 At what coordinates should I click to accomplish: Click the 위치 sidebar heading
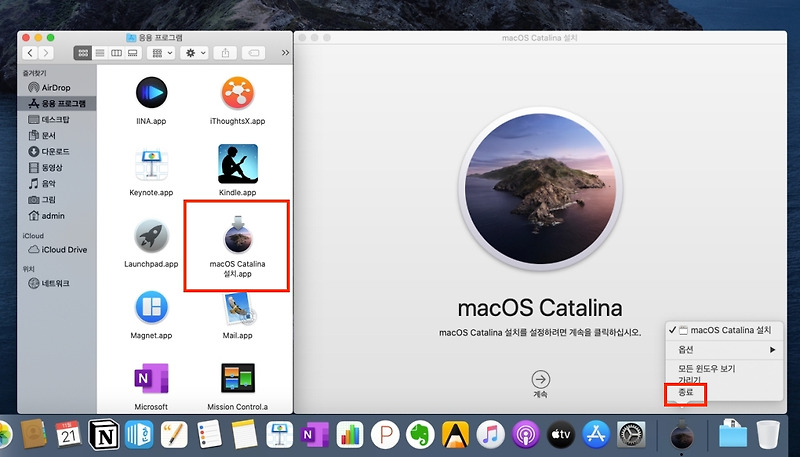(29, 269)
